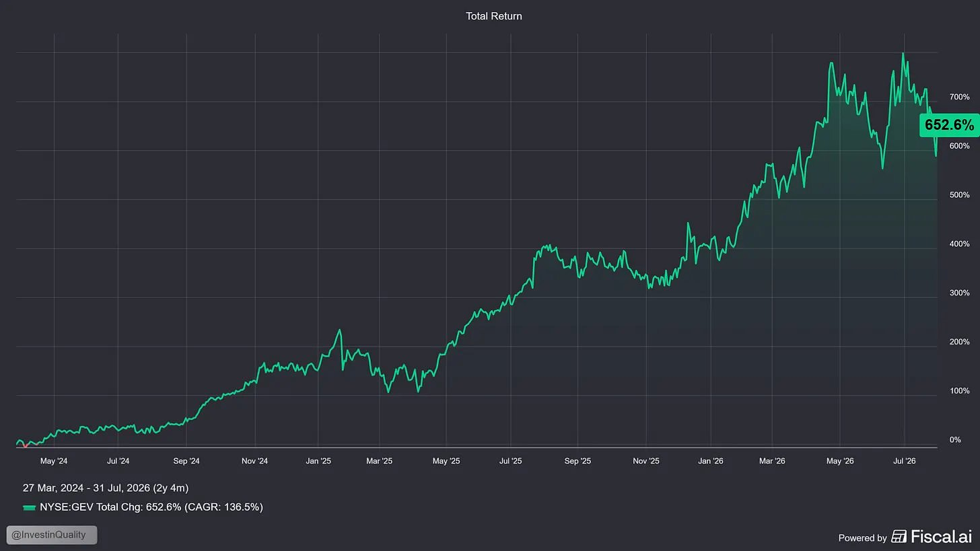This screenshot has height=551, width=980.
Task: Click the "Jul '25" x-axis label
Action: click(510, 461)
